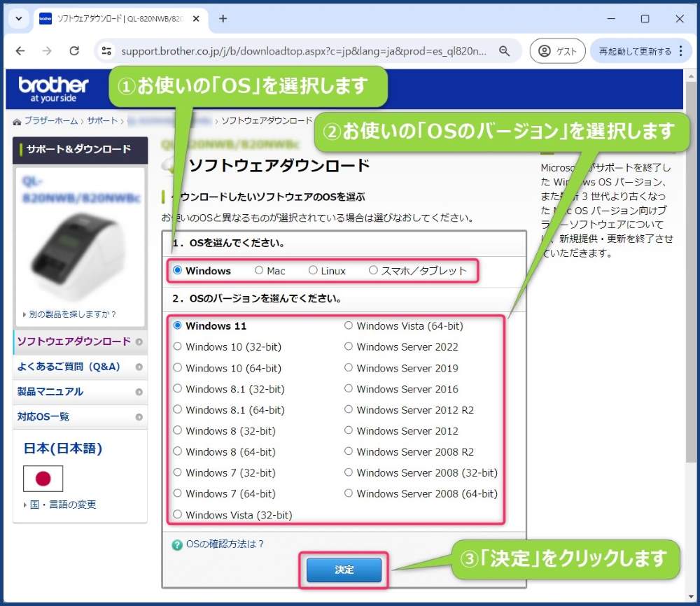
Task: Maximize the browser window
Action: 645,19
